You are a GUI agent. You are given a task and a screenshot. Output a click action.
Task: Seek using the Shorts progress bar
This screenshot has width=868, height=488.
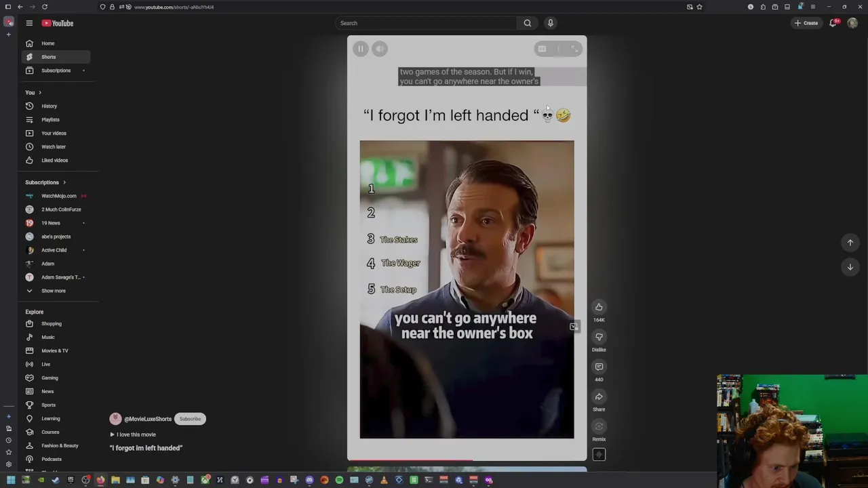tap(467, 460)
